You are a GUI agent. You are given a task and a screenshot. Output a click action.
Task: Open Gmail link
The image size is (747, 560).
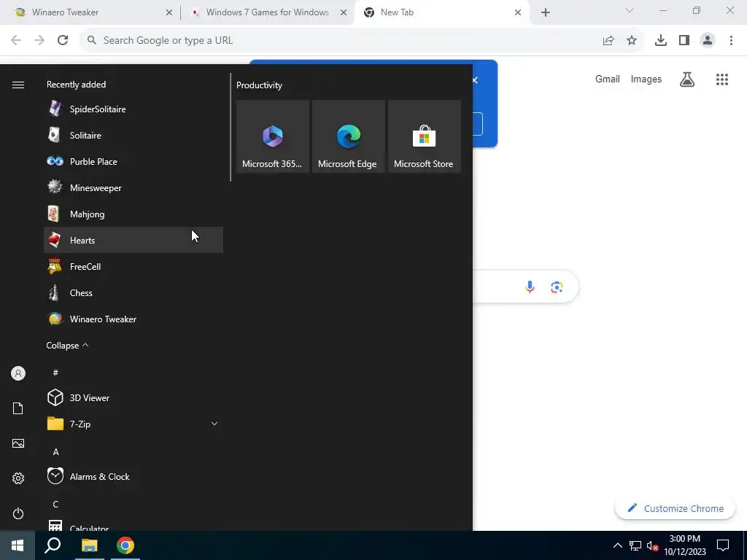point(608,79)
